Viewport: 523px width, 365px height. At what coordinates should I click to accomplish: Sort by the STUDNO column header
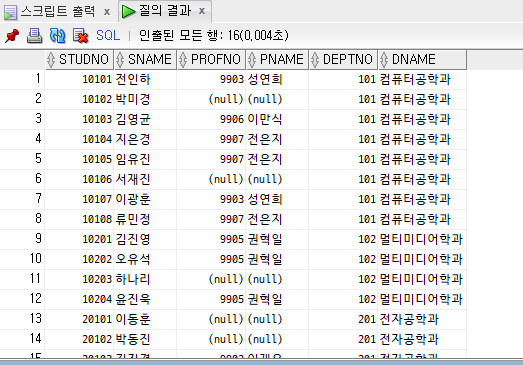click(x=79, y=60)
